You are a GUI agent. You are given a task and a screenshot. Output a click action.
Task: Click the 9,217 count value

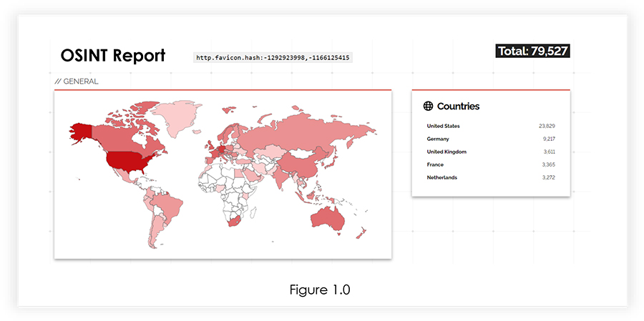pos(549,139)
